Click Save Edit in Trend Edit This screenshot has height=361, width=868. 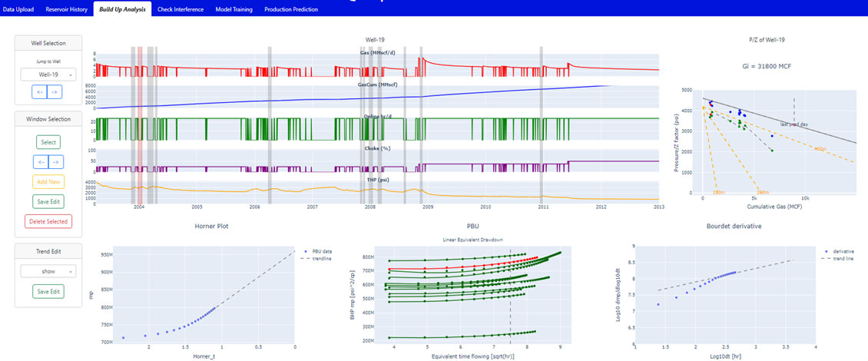[48, 291]
